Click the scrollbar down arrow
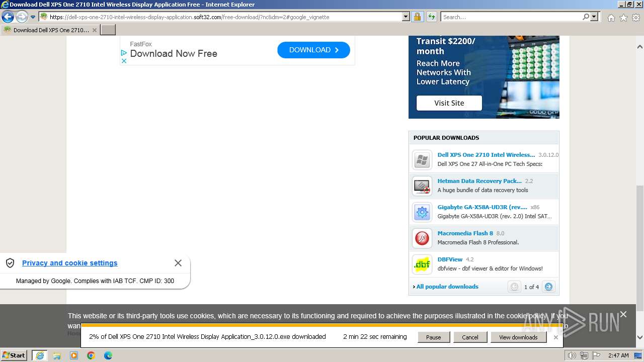Screen dimensions: 644x362 pyautogui.click(x=640, y=337)
